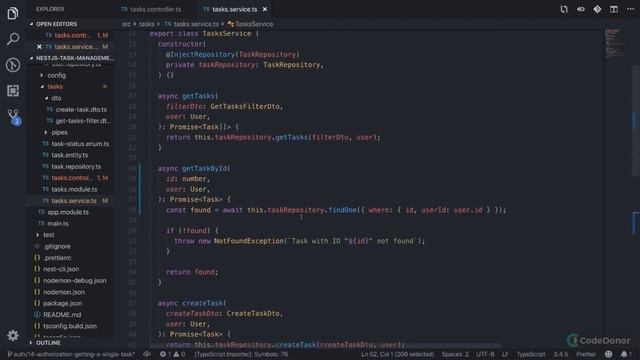Expand the Outline section
The height and width of the screenshot is (360, 640).
tap(48, 342)
